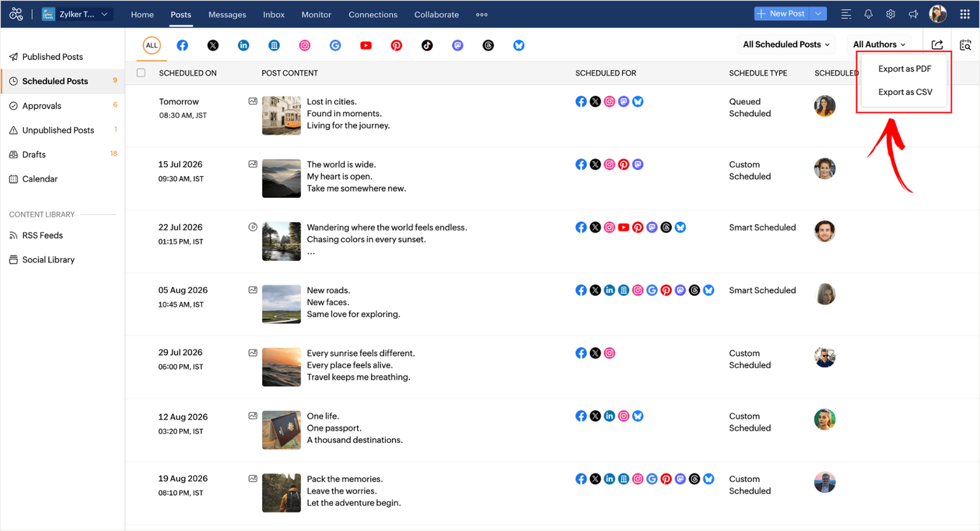Filter posts by Pinterest channel icon
This screenshot has height=531, width=980.
(x=396, y=45)
